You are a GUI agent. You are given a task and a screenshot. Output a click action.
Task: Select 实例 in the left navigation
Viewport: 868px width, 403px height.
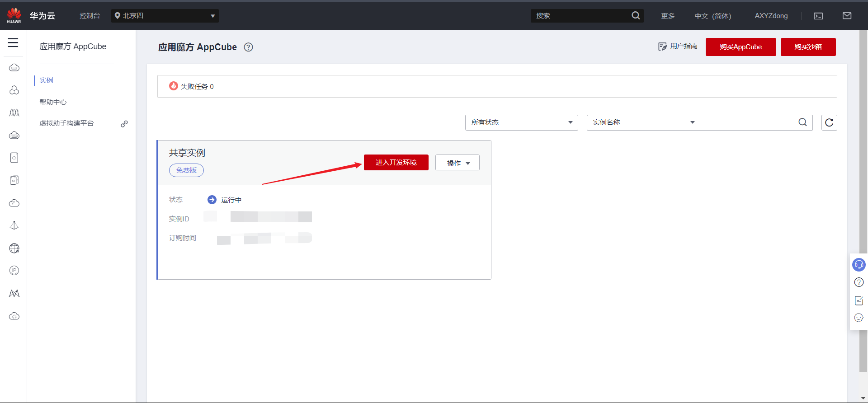click(x=46, y=80)
